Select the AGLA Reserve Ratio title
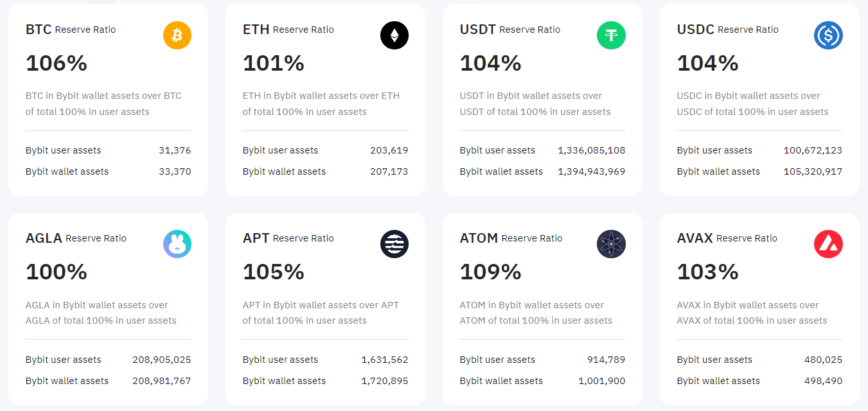 pyautogui.click(x=76, y=238)
